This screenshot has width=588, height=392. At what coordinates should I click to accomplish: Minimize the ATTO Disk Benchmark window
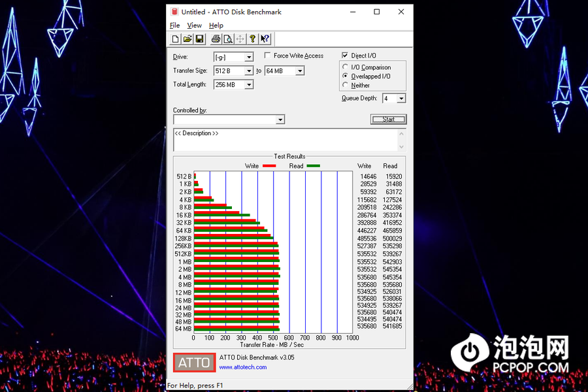pyautogui.click(x=353, y=12)
